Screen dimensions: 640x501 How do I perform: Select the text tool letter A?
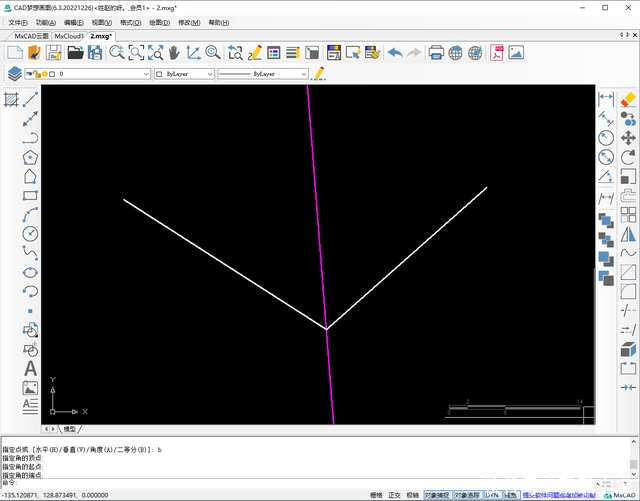(x=30, y=369)
